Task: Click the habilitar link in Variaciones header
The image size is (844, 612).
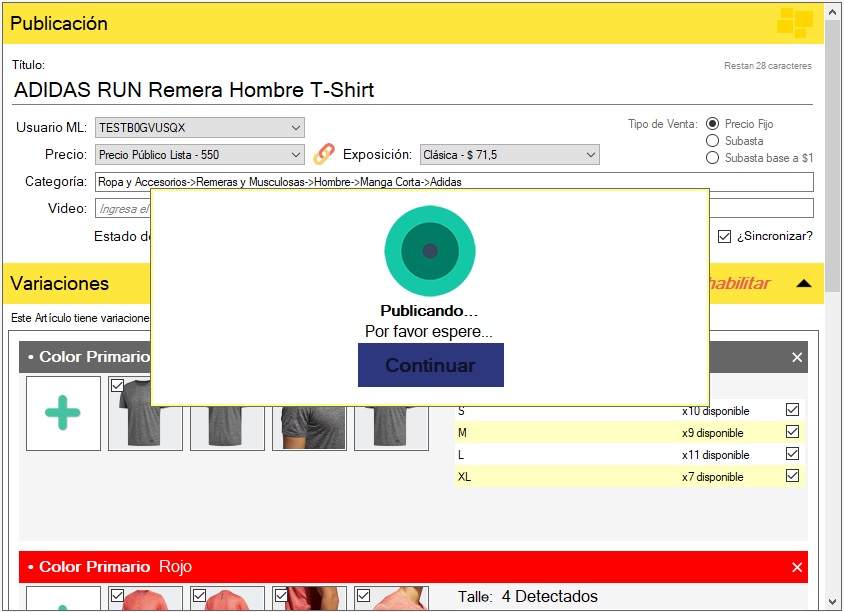Action: point(740,283)
